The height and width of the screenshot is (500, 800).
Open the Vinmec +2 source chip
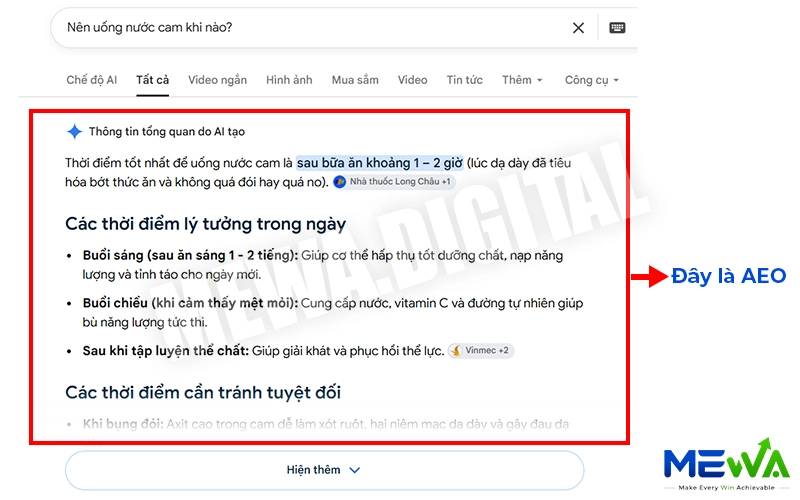481,351
